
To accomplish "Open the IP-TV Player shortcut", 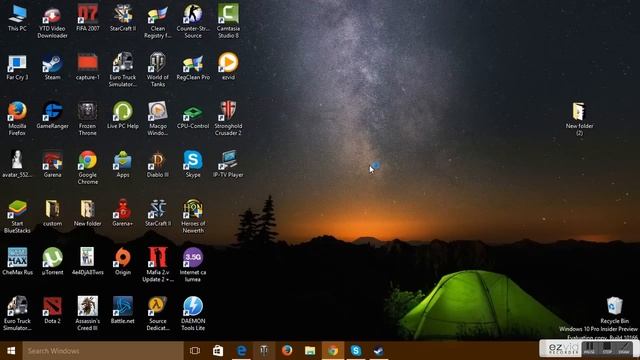I will (228, 164).
